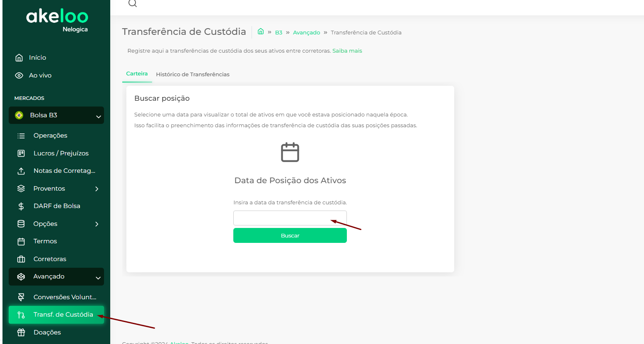Collapse the Bolsa B3 dropdown
Image resolution: width=644 pixels, height=344 pixels.
click(98, 116)
